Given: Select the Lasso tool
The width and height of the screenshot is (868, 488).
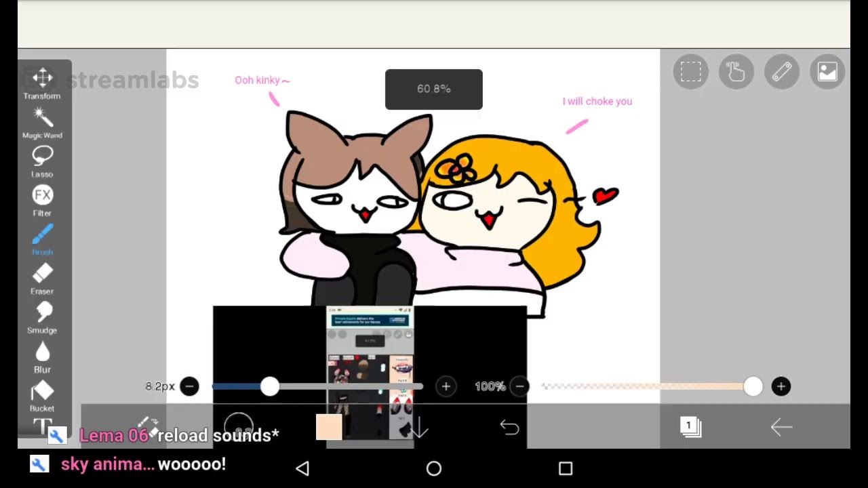Looking at the screenshot, I should pyautogui.click(x=42, y=161).
